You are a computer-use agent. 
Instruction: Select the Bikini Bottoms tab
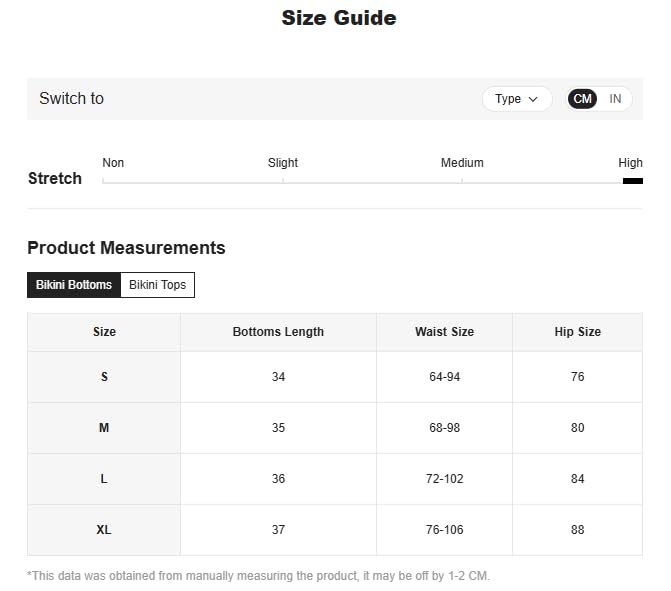click(74, 285)
